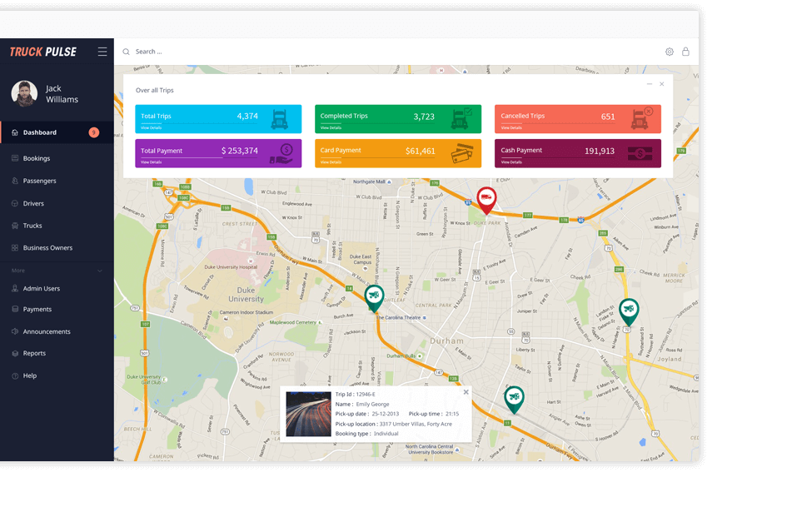Screen dimensions: 787x532
Task: Select the Passengers sidebar icon
Action: point(17,181)
